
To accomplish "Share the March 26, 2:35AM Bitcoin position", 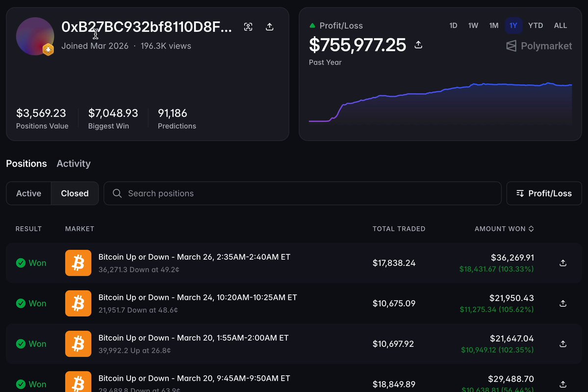I will [x=562, y=263].
